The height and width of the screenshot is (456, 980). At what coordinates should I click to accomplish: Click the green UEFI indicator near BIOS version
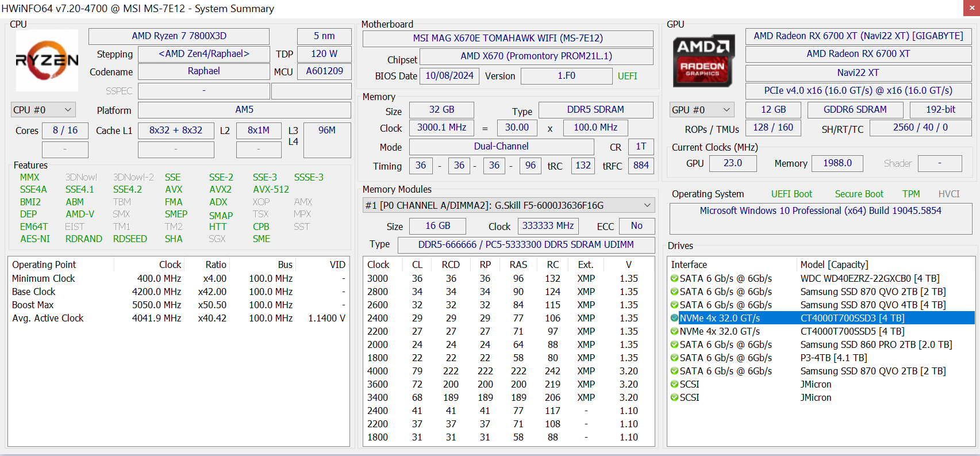627,76
